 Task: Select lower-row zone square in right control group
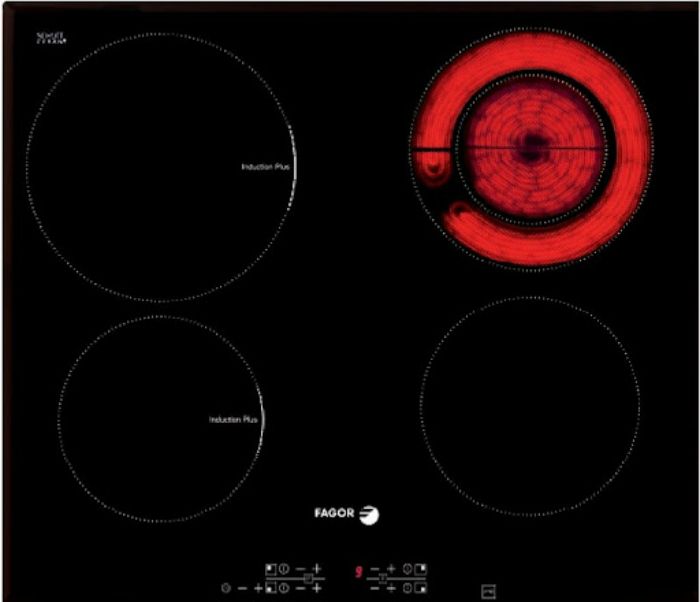pyautogui.click(x=421, y=588)
